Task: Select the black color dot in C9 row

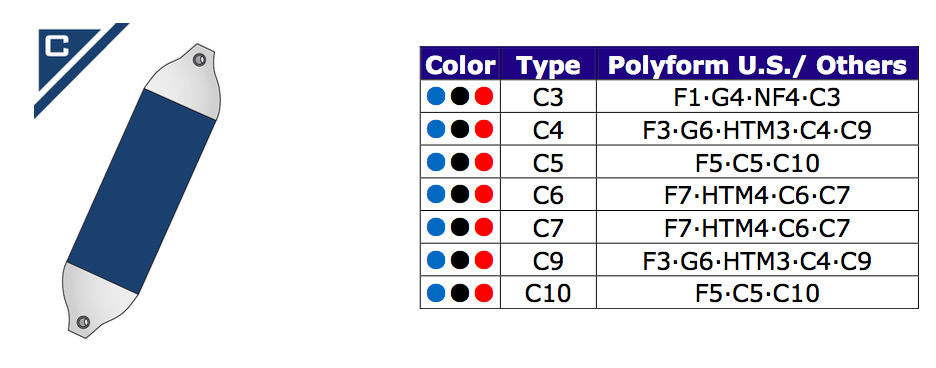Action: click(x=460, y=260)
